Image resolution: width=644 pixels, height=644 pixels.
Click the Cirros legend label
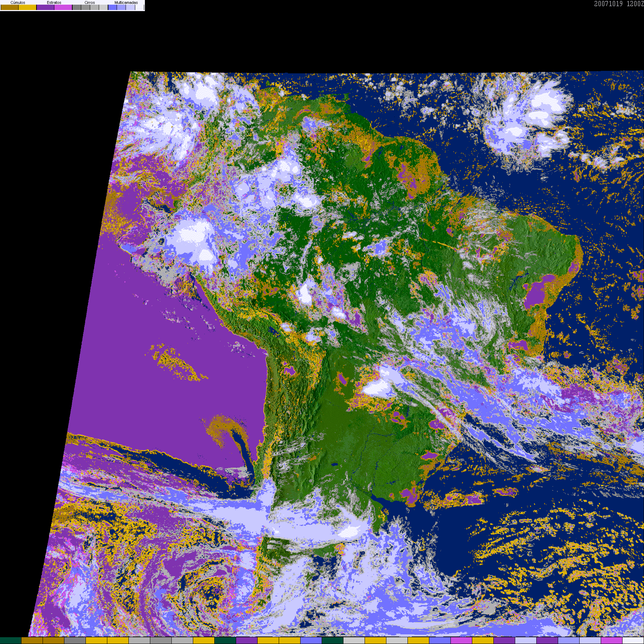[90, 3]
